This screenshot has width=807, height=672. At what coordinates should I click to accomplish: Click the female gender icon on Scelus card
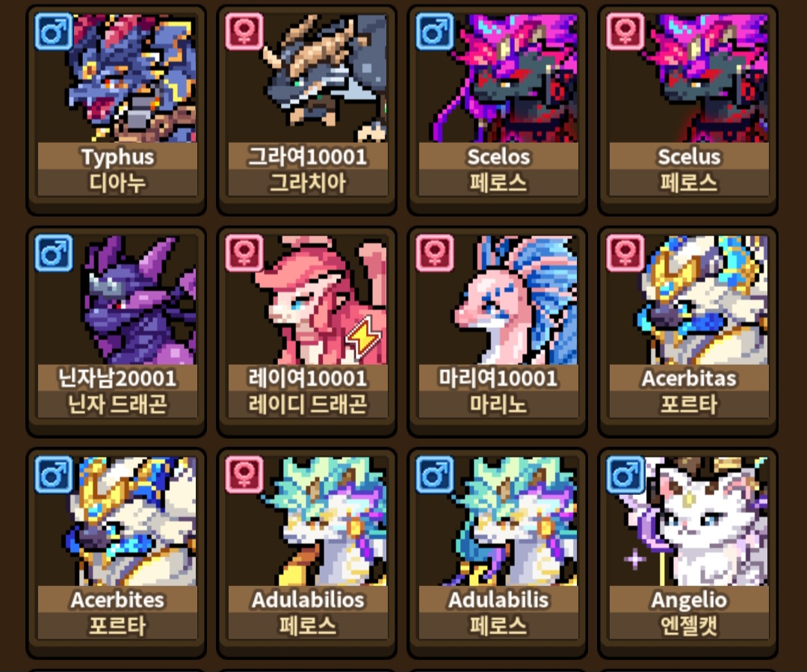[x=625, y=31]
